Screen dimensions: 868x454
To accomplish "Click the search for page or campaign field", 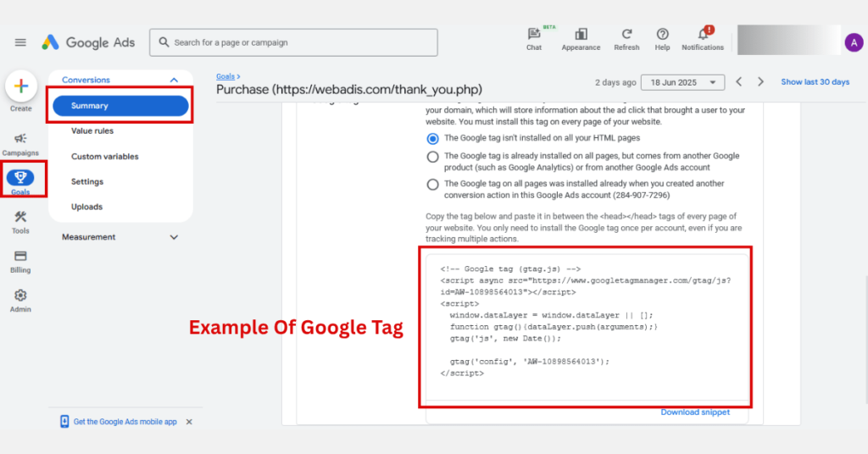I will click(293, 42).
